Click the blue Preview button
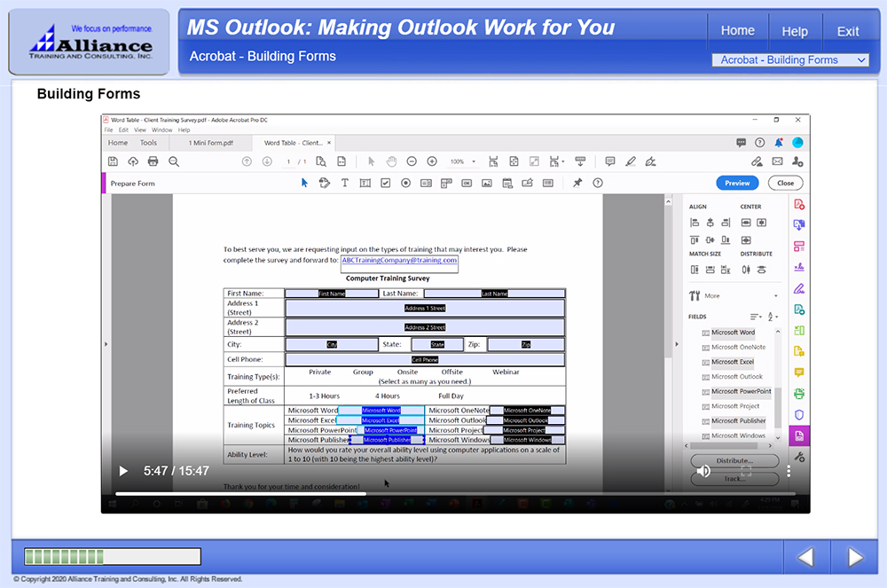Screen dimensions: 887x588 coord(737,183)
